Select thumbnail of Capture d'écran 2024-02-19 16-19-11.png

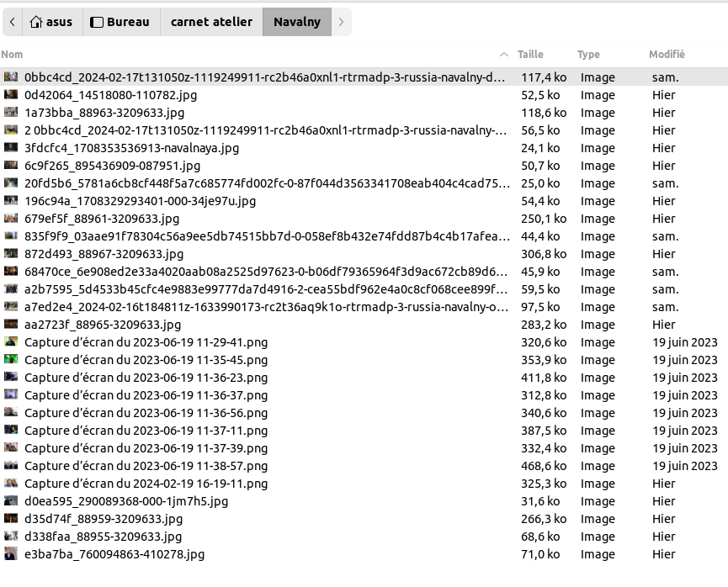click(11, 483)
